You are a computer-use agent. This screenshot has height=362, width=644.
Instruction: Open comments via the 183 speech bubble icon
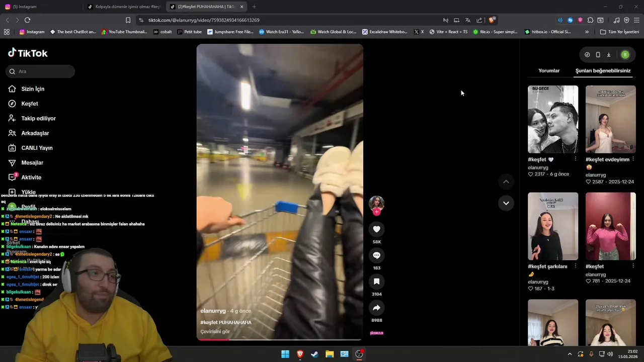pyautogui.click(x=376, y=255)
